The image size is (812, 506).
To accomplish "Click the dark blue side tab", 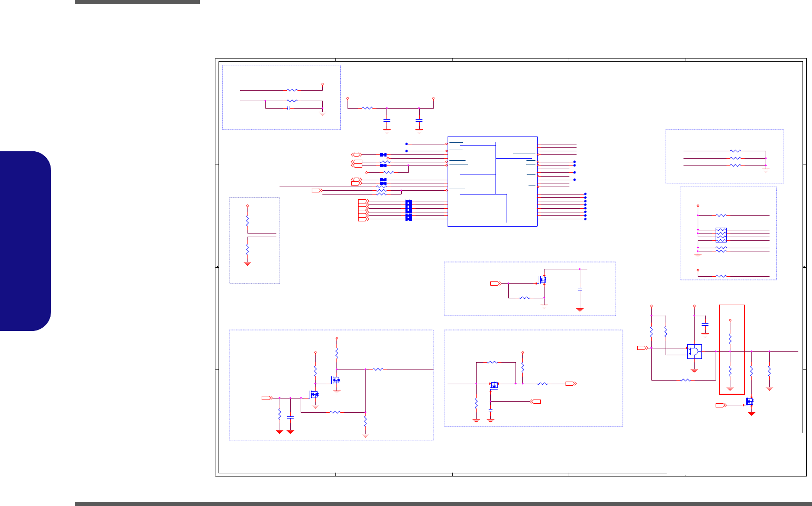I will click(x=25, y=241).
